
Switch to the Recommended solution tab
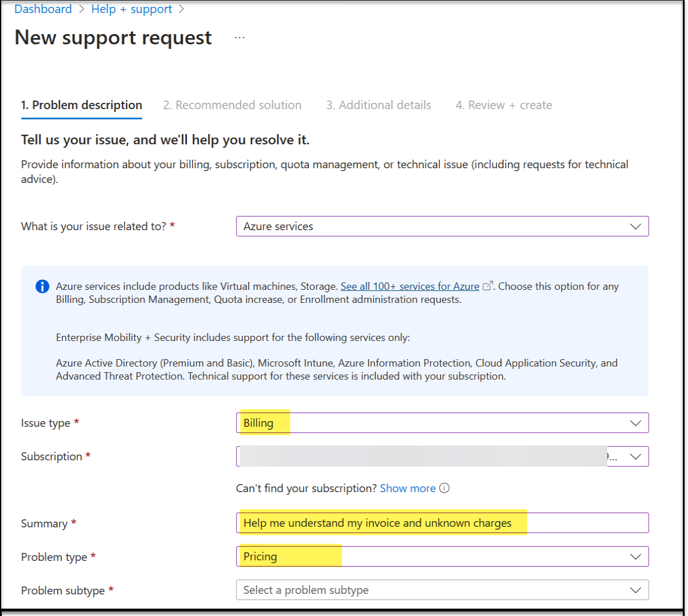[232, 105]
